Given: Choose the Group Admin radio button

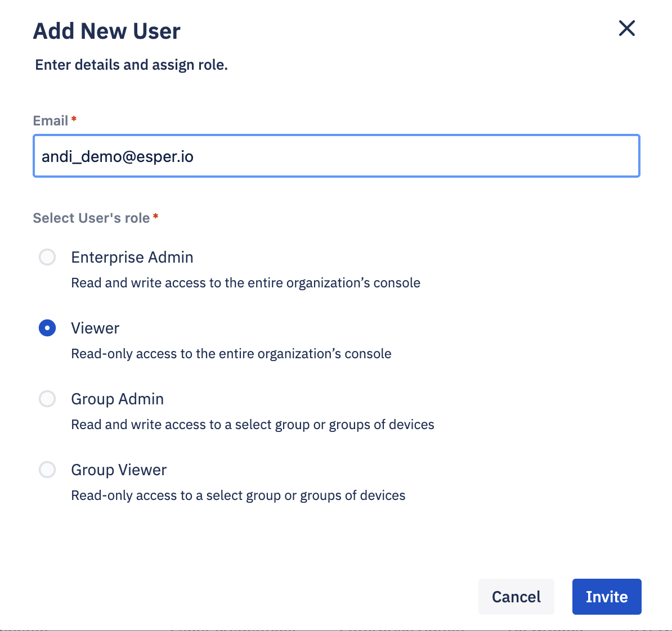Looking at the screenshot, I should click(47, 399).
